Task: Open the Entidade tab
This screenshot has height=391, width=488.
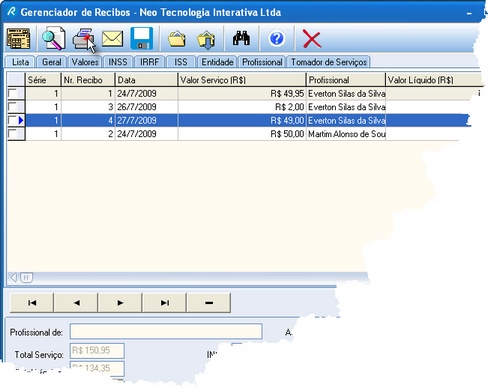Action: [217, 62]
